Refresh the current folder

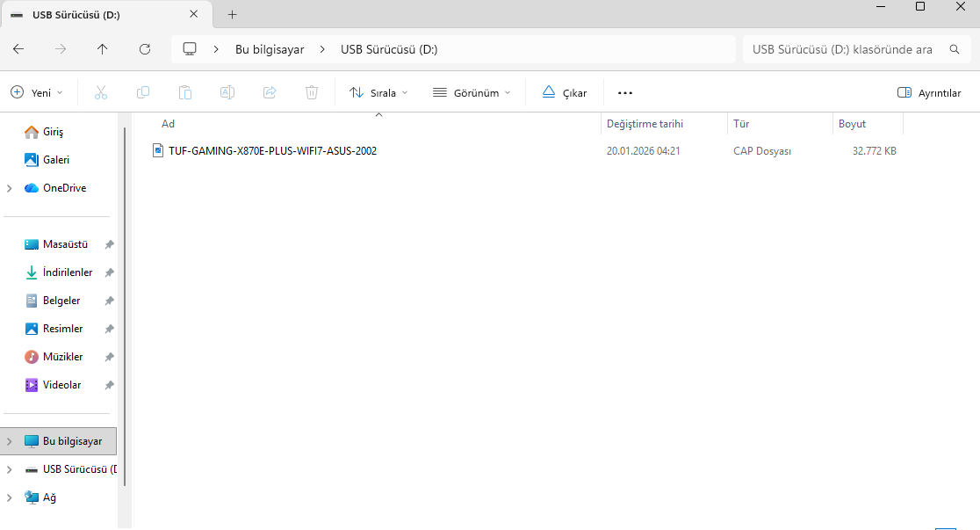tap(144, 49)
